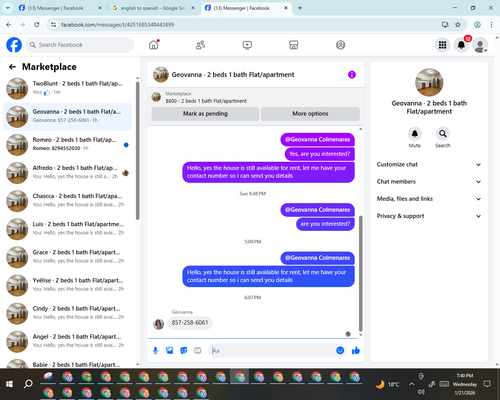
Task: Search in conversation magnifier icon
Action: [x=443, y=134]
